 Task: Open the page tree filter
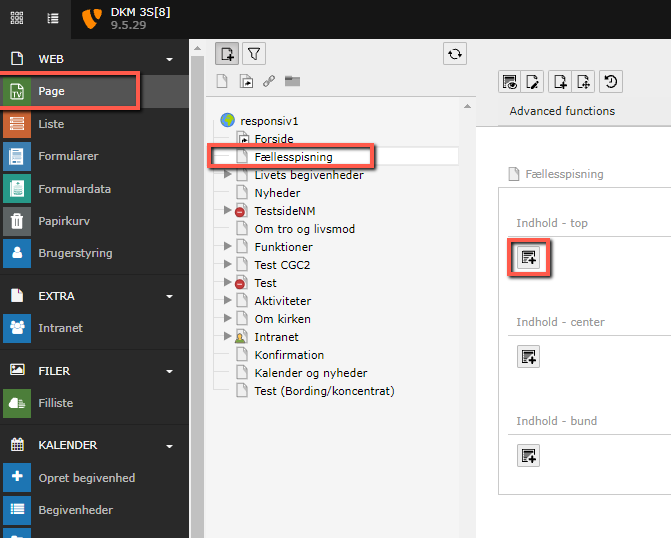pos(255,54)
